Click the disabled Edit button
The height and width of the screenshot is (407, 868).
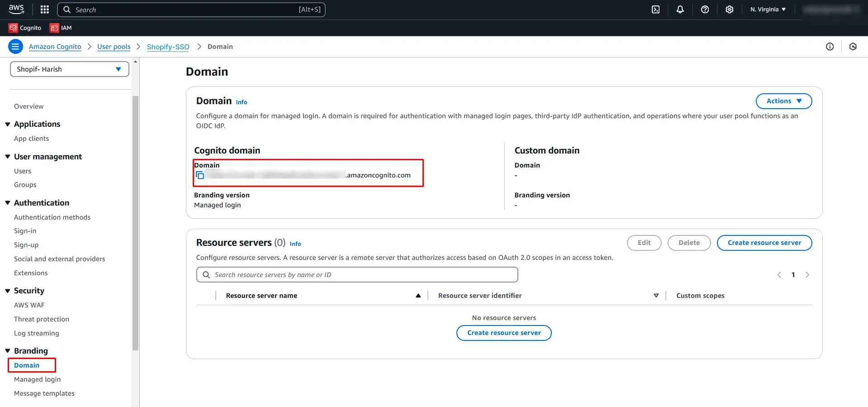(x=644, y=243)
